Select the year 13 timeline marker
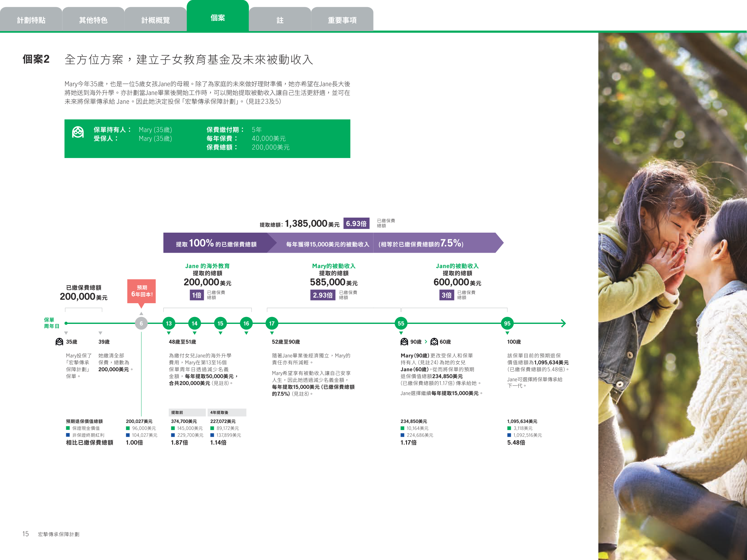The width and height of the screenshot is (747, 560). 168,323
